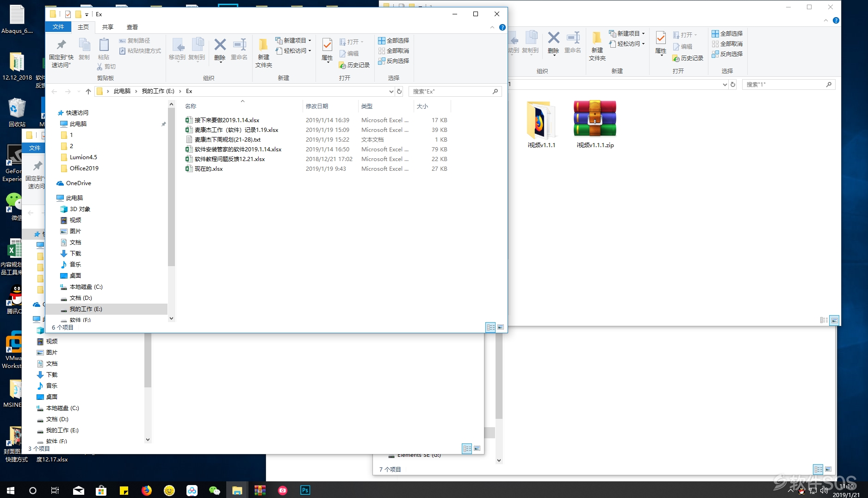
Task: Select i视频v1.1.1.zip archive file
Action: (595, 124)
